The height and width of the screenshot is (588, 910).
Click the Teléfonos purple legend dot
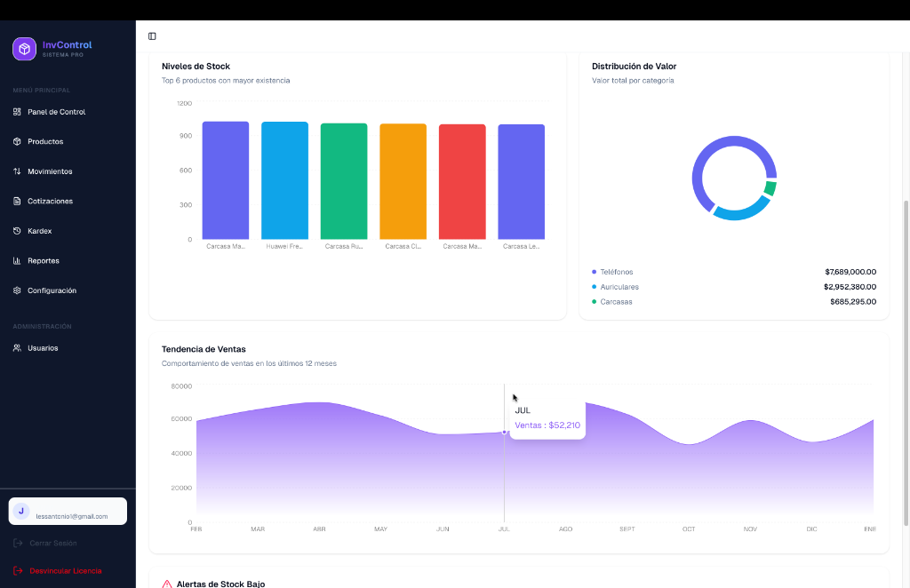tap(595, 272)
